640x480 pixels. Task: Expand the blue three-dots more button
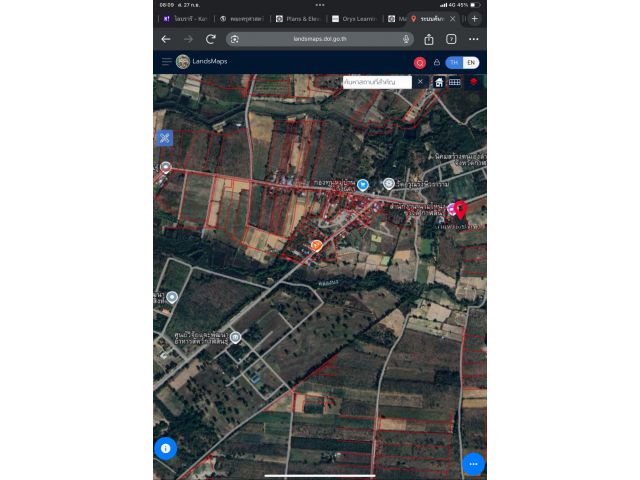point(473,464)
